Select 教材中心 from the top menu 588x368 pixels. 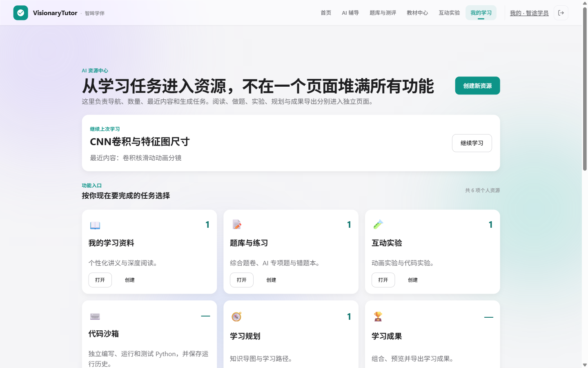tap(417, 13)
